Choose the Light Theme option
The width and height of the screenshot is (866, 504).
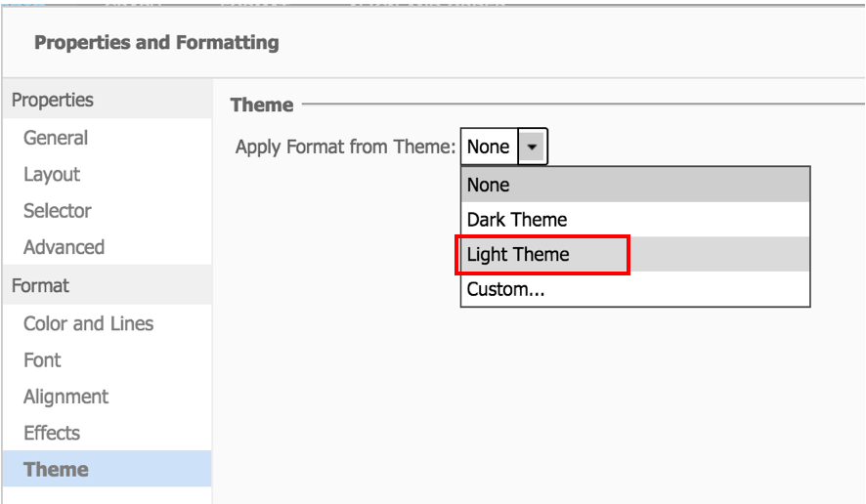tap(518, 255)
